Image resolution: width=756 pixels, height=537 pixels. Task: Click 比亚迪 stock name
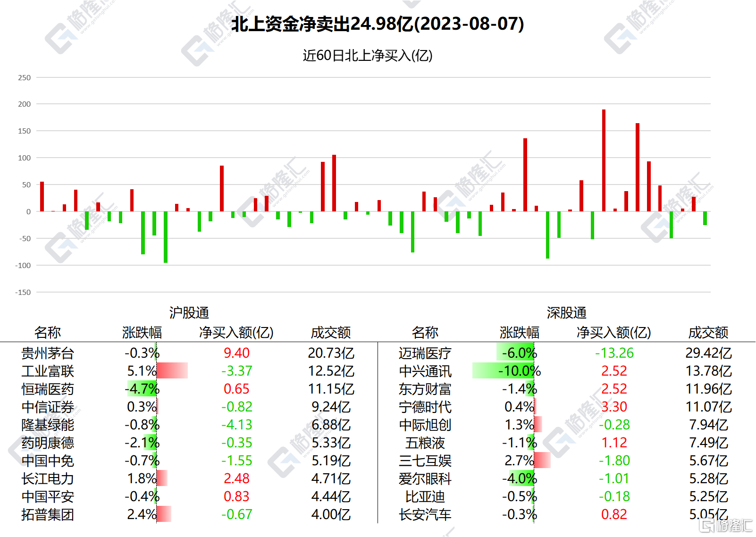(425, 496)
